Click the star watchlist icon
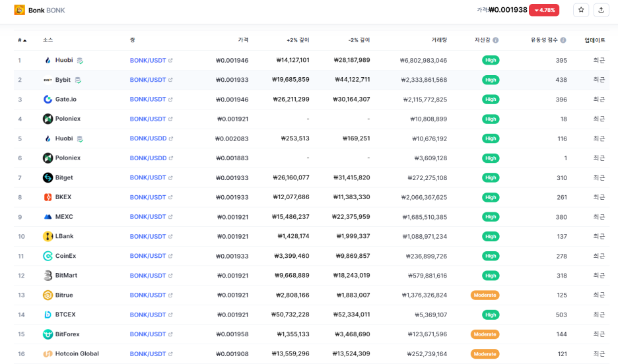 581,10
